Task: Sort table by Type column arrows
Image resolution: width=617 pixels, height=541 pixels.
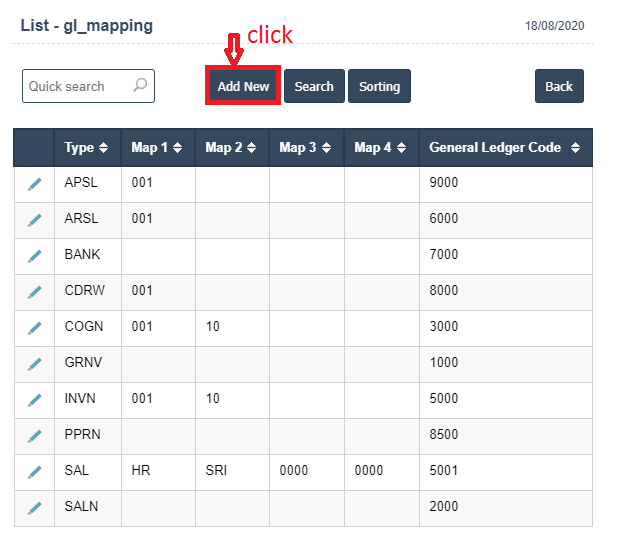Action: [x=103, y=148]
